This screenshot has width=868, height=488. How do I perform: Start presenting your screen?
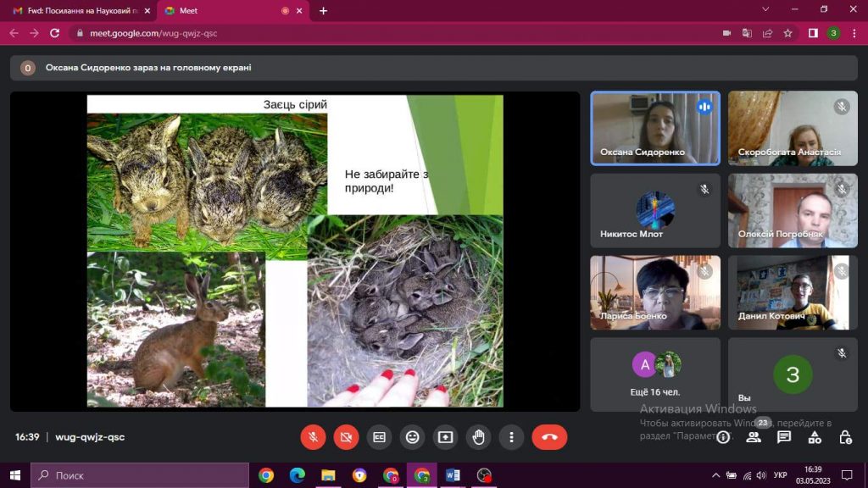[x=446, y=437]
